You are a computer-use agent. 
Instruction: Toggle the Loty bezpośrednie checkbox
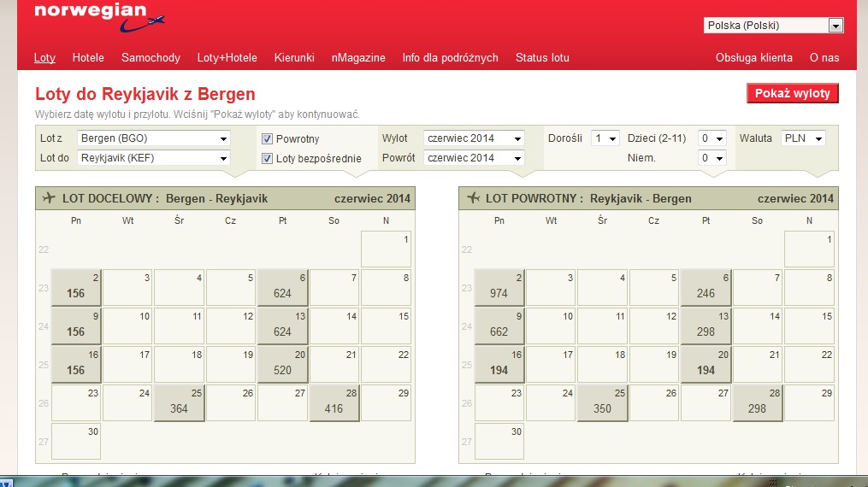pos(267,159)
